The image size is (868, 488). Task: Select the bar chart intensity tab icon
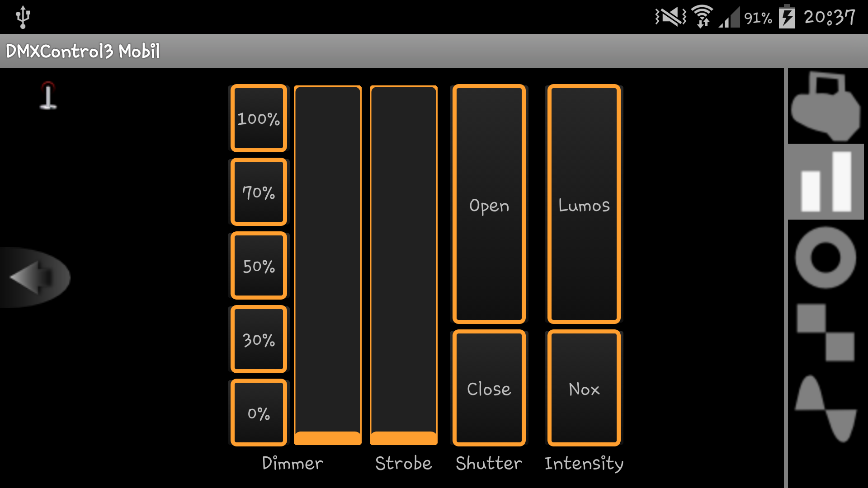click(826, 182)
